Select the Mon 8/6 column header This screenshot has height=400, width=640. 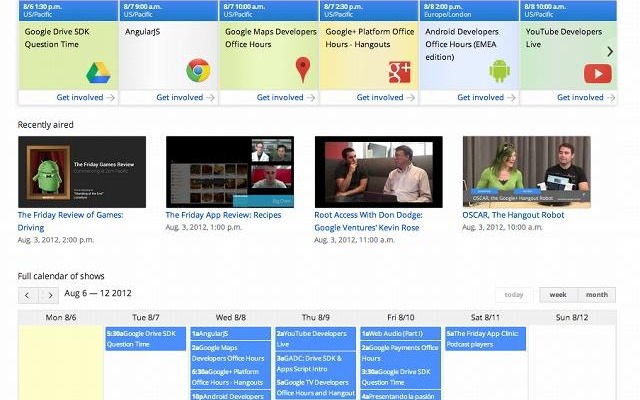(61, 317)
